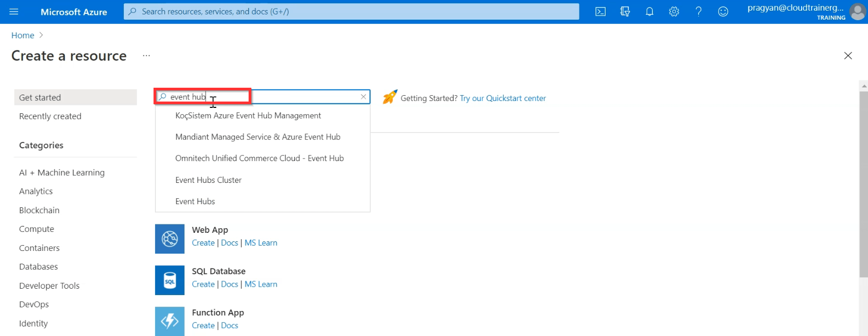
Task: Click the pragyan@cloudtrainerg account name
Action: (795, 7)
